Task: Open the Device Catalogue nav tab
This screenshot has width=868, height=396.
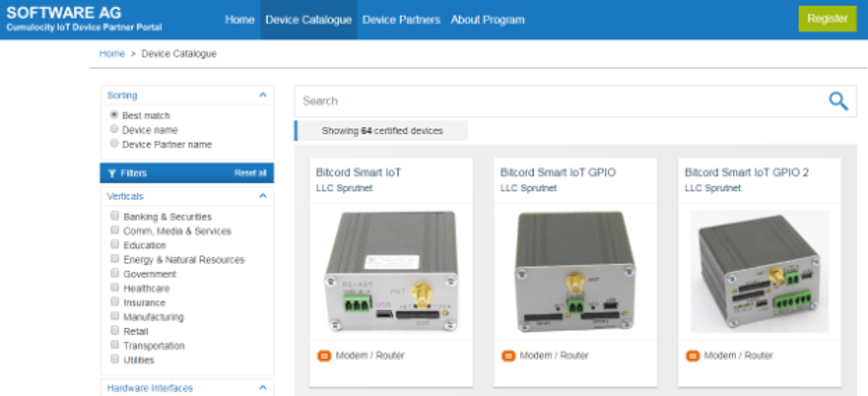Action: (309, 20)
